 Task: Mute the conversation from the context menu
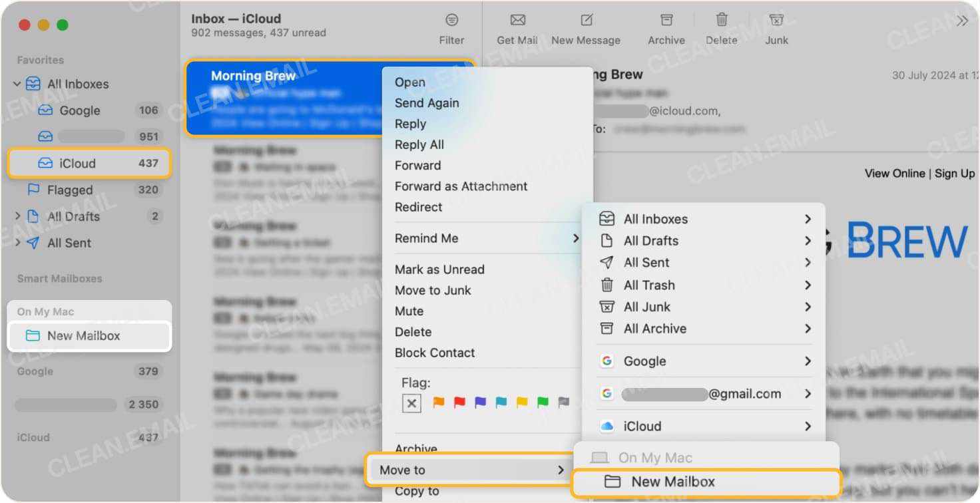(x=409, y=311)
